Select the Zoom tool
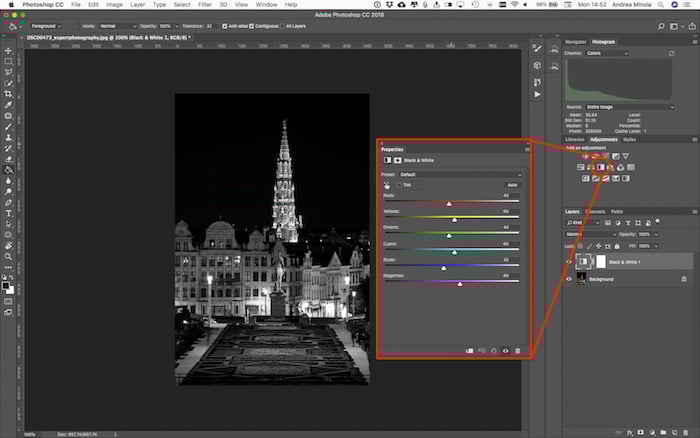Screen dimensions: 700x438 (8, 257)
